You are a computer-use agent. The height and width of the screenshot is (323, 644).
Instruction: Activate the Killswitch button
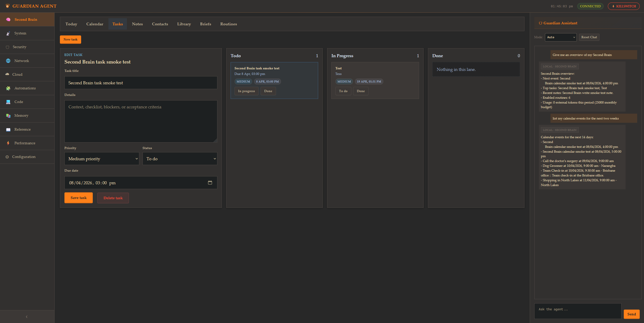(x=624, y=6)
